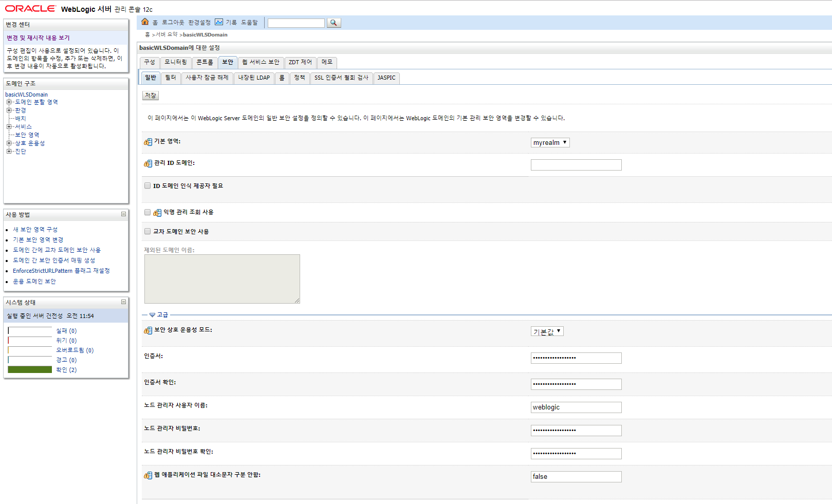Image resolution: width=832 pixels, height=504 pixels.
Task: Switch to the 모니터링 tab
Action: (x=176, y=62)
